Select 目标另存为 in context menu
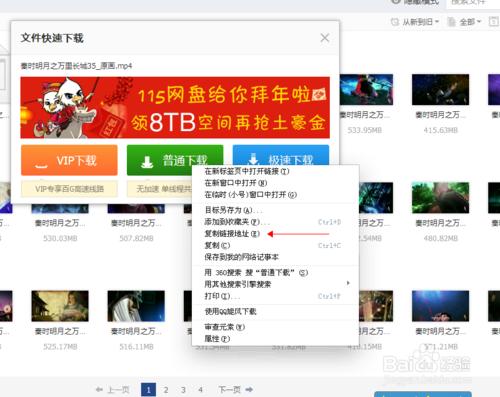 (233, 210)
